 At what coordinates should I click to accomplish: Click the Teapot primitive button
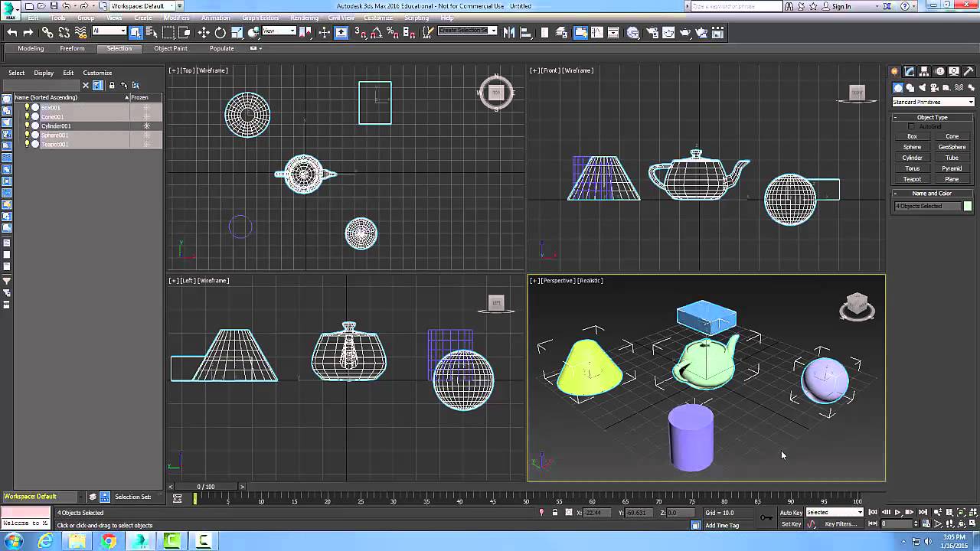tap(912, 179)
